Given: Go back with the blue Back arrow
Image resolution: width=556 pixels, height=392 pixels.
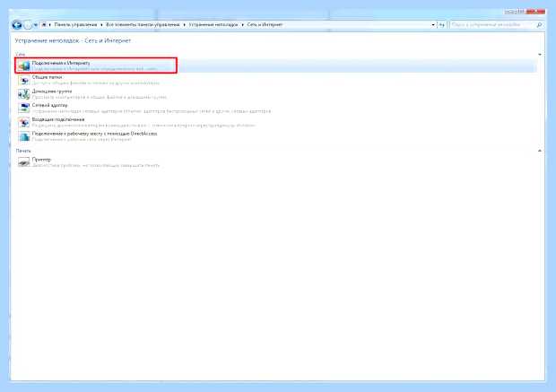Looking at the screenshot, I should (17, 25).
